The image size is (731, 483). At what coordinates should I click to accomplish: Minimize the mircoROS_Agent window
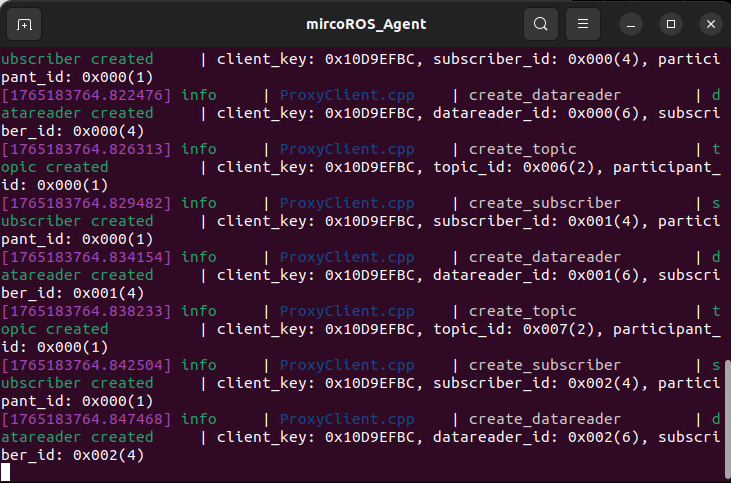pyautogui.click(x=631, y=24)
